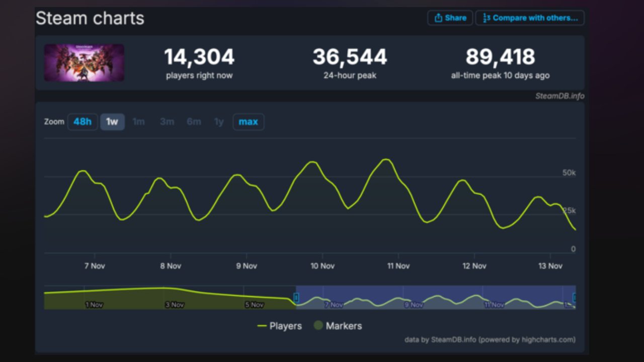Toggle the Players series in legend

point(279,326)
